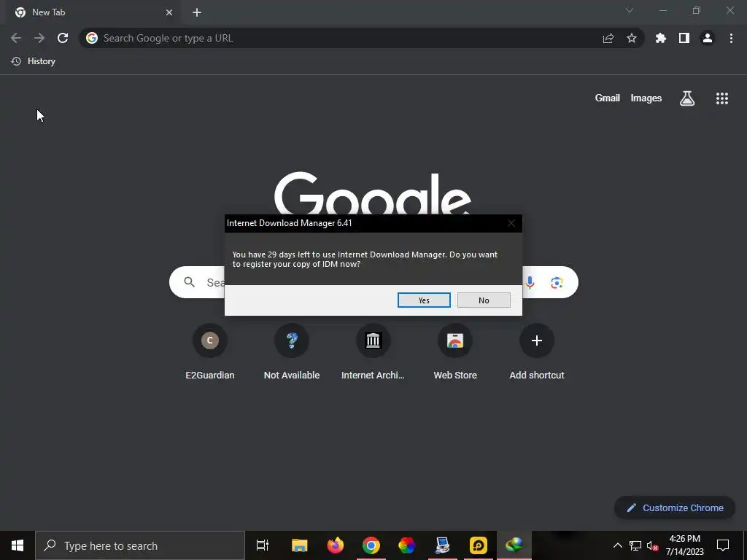This screenshot has width=747, height=560.
Task: Close the Internet Download Manager dialog
Action: pos(511,223)
